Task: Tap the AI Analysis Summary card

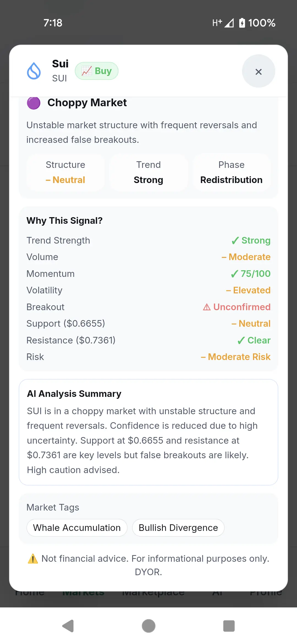Action: (148, 432)
